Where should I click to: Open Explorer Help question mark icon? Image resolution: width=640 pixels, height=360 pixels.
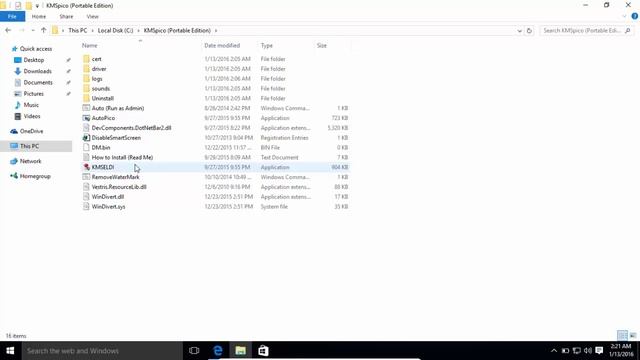pos(635,16)
